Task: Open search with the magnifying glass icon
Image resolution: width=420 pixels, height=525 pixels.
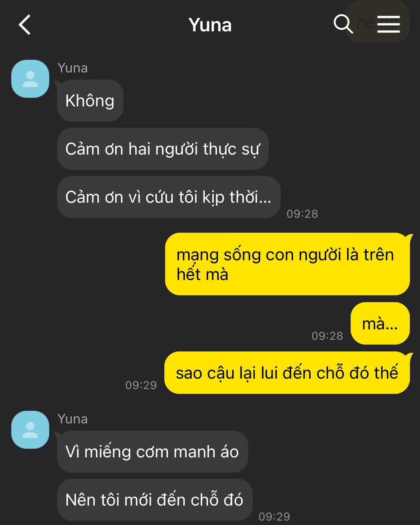Action: click(x=343, y=24)
